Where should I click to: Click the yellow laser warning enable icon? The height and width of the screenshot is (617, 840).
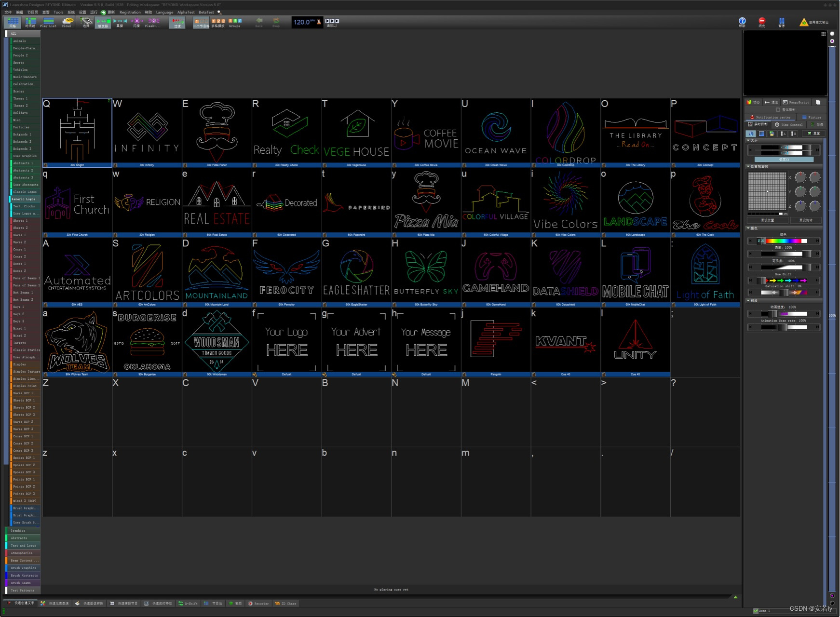[x=804, y=22]
